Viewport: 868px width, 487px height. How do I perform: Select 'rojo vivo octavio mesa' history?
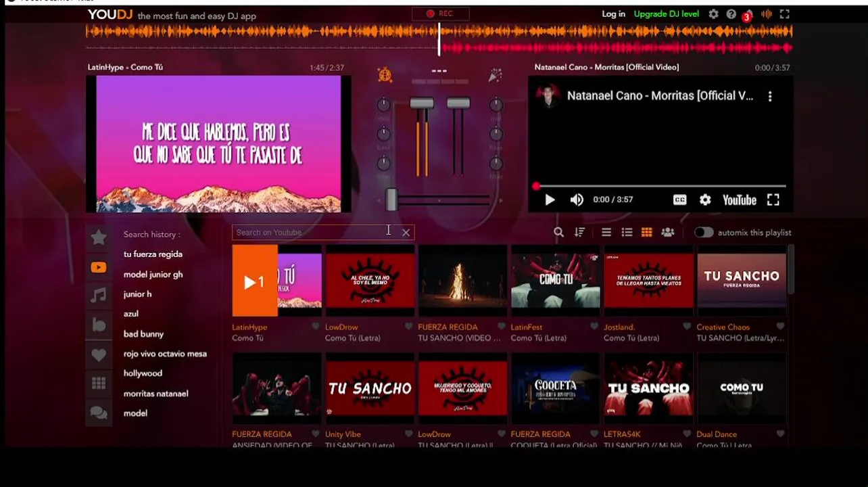(165, 353)
